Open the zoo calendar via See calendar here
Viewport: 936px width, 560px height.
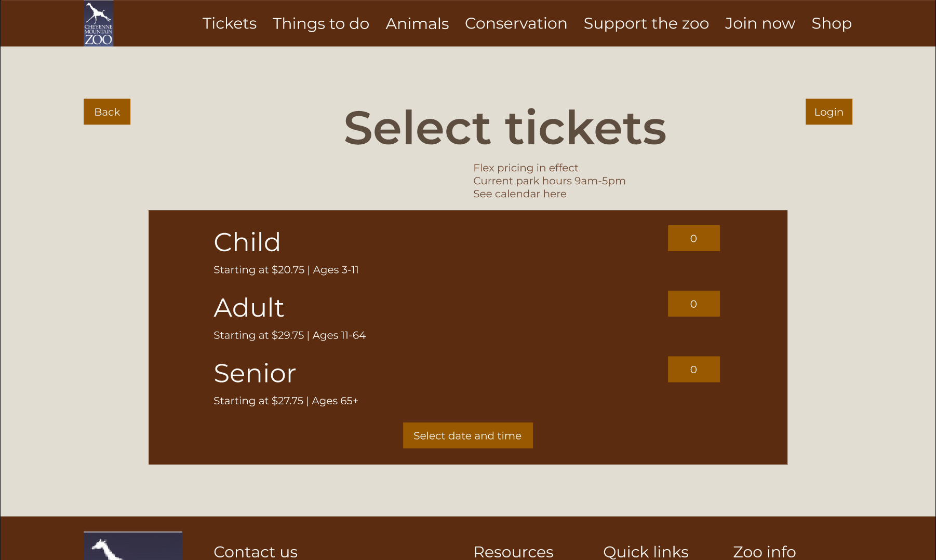click(520, 194)
